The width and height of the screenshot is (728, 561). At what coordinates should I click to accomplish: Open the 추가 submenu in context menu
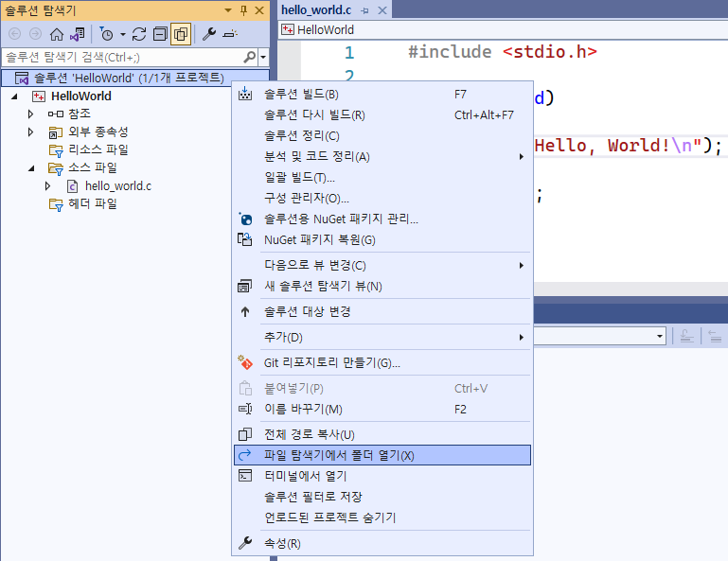(284, 337)
